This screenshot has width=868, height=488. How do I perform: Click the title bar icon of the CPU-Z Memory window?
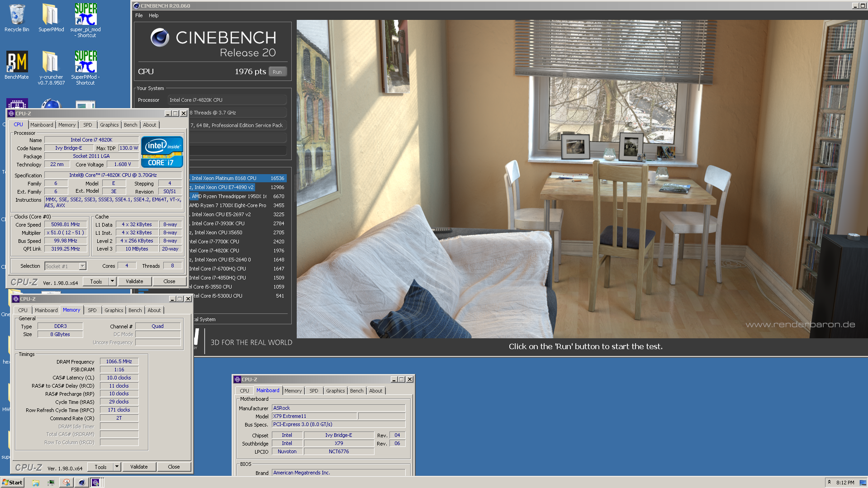coord(16,299)
